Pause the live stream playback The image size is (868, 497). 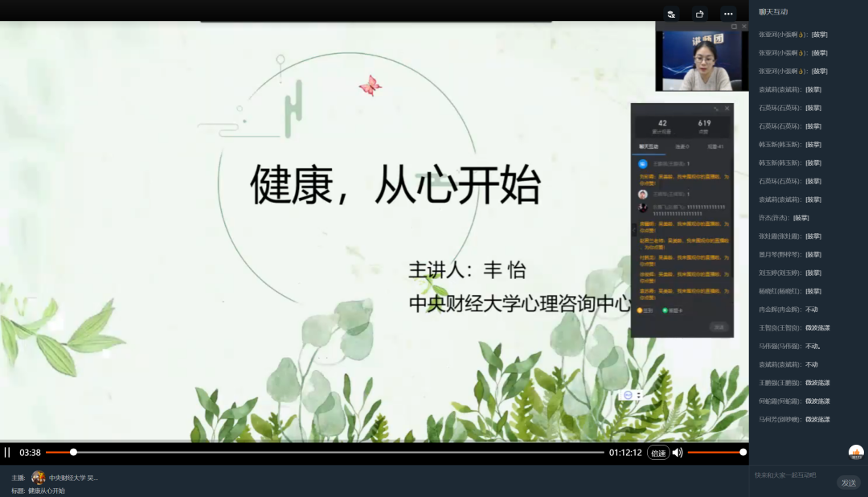click(x=7, y=453)
